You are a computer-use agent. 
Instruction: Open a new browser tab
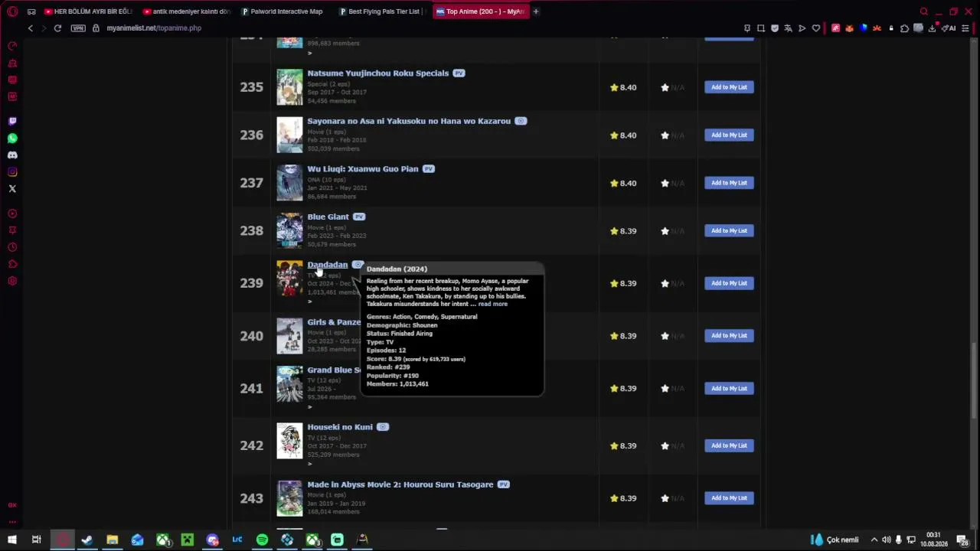tap(536, 11)
